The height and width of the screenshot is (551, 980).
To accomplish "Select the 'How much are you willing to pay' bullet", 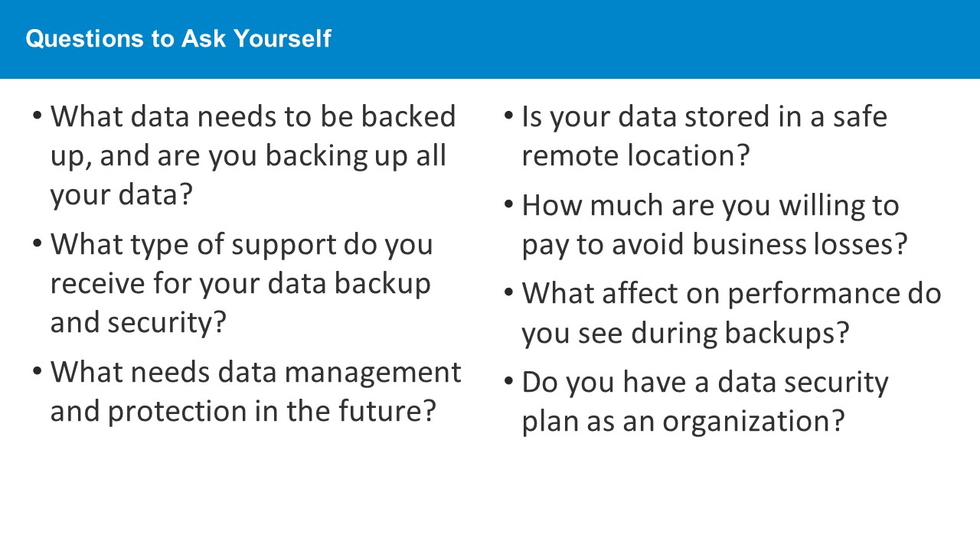I will click(x=705, y=224).
